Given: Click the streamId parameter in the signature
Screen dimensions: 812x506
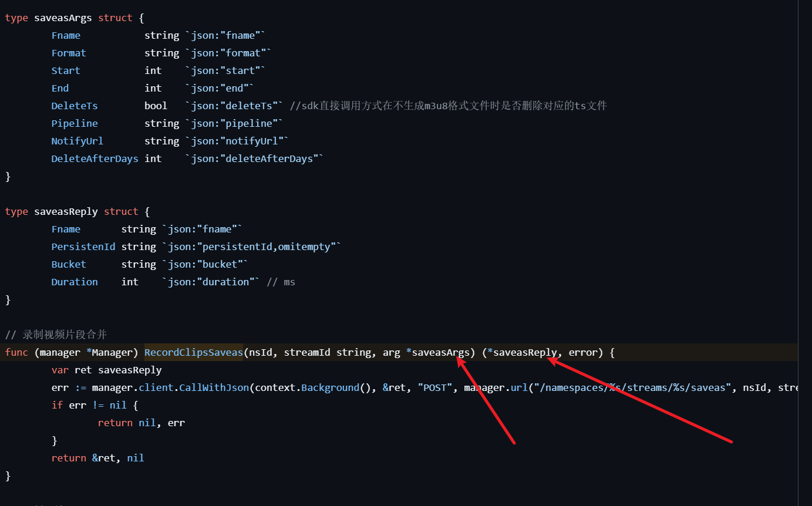Looking at the screenshot, I should (x=307, y=352).
